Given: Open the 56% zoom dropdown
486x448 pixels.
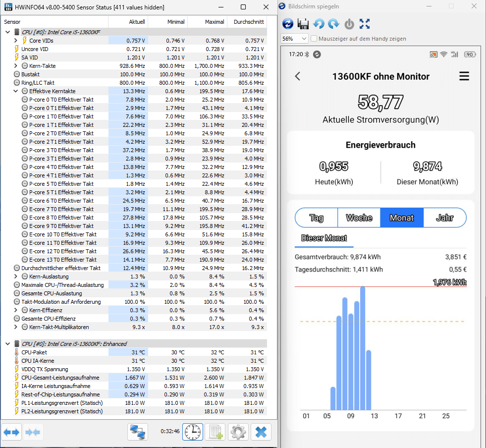Looking at the screenshot, I should coord(294,39).
